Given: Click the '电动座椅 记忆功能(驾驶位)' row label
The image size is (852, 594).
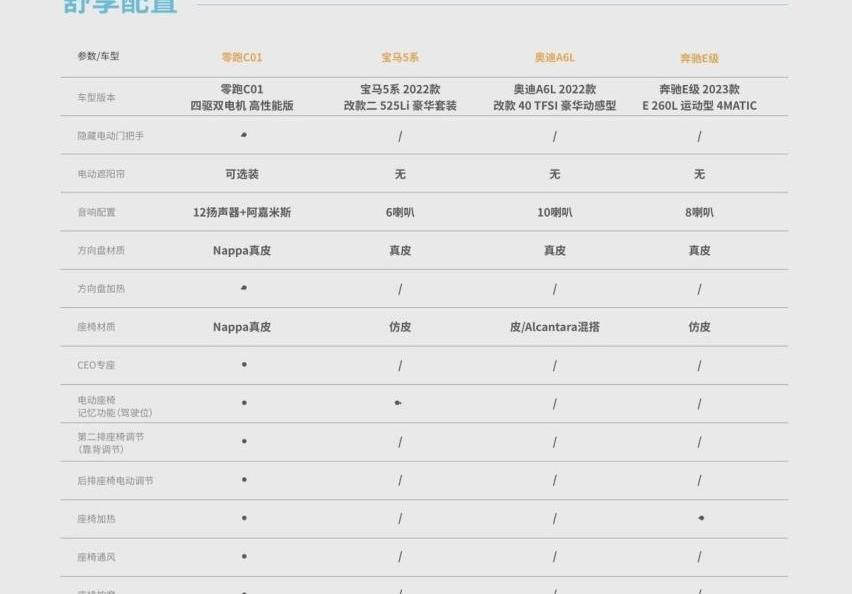Looking at the screenshot, I should (115, 407).
